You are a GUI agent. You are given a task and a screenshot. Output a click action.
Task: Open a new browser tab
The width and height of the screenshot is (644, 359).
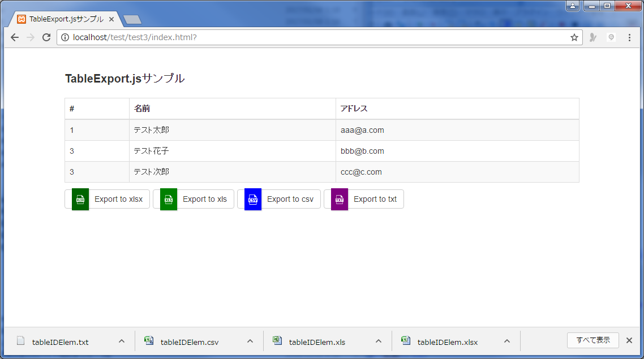click(132, 19)
